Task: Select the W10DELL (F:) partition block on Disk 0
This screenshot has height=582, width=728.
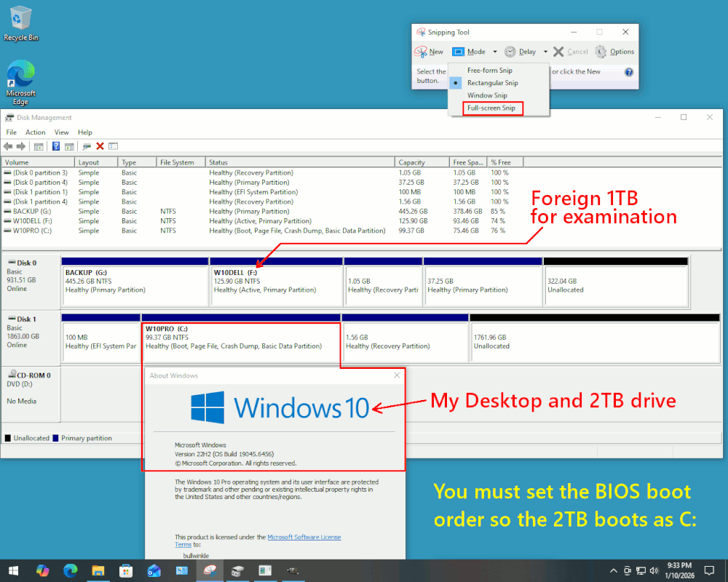Action: pyautogui.click(x=276, y=282)
